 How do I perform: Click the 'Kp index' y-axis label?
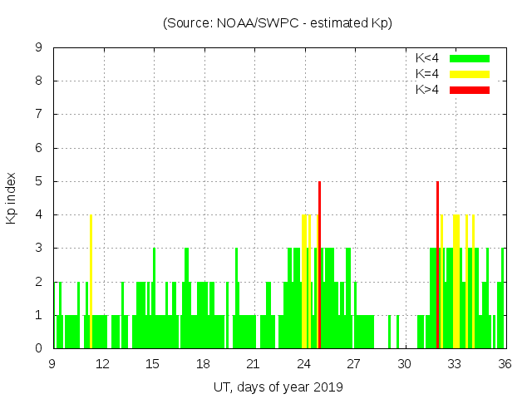pos(12,198)
